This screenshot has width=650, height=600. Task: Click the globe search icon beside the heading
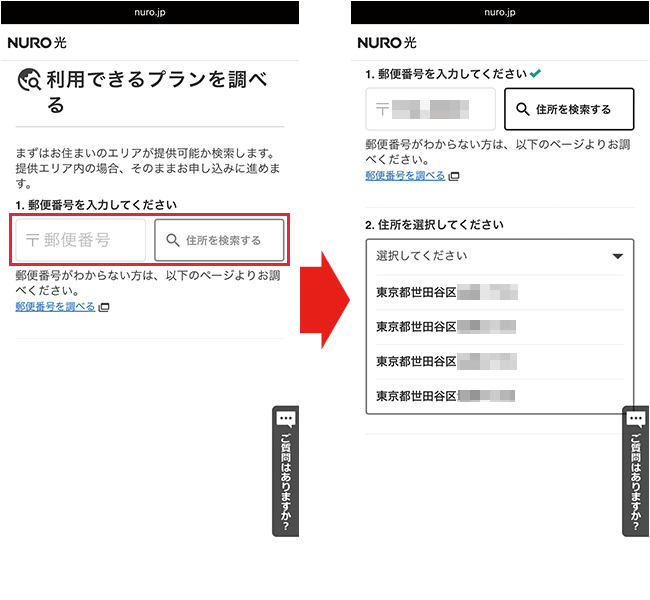(29, 79)
